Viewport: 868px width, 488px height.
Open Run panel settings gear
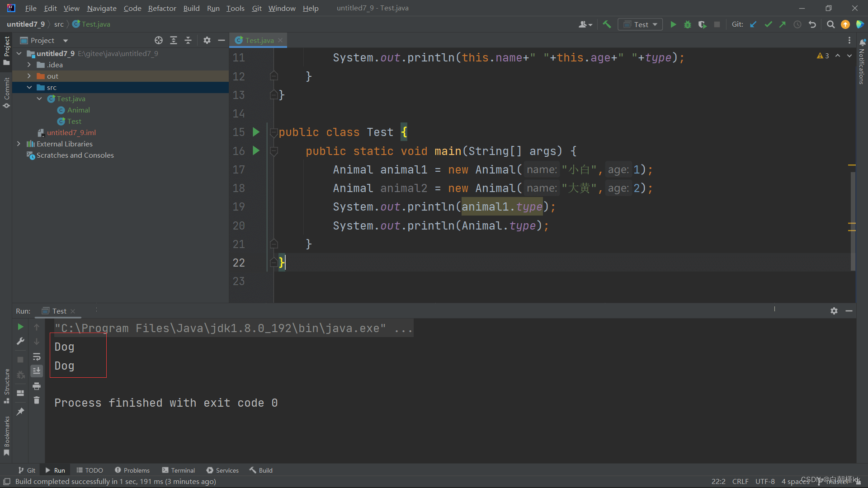coord(834,311)
